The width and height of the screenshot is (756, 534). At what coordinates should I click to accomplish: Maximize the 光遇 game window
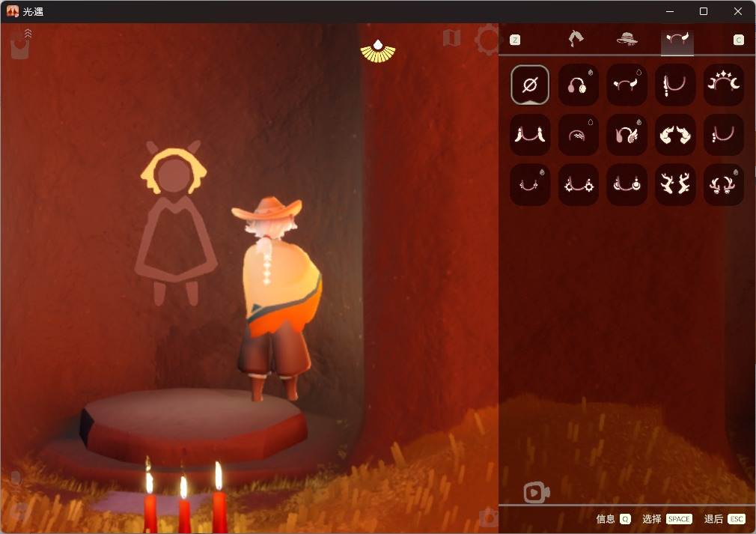704,11
